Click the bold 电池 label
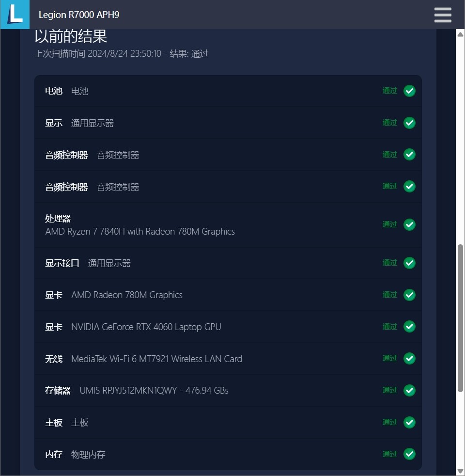This screenshot has width=465, height=476. click(x=54, y=91)
